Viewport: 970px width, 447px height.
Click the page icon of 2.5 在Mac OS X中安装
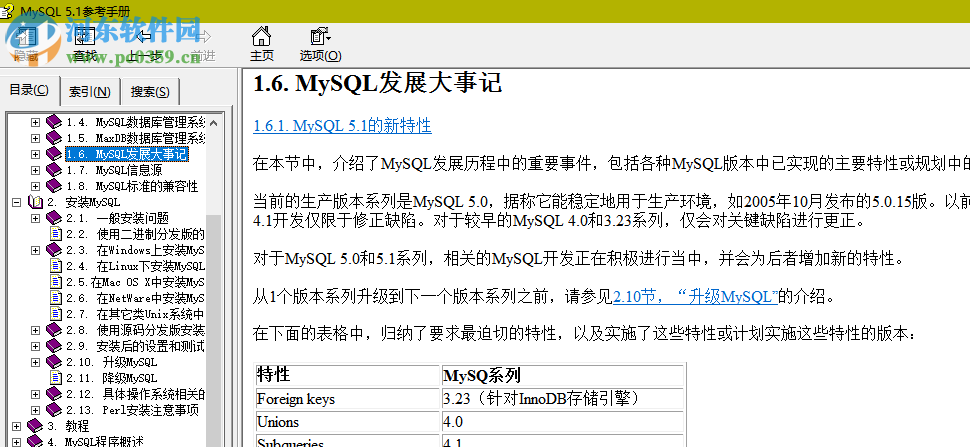[56, 283]
